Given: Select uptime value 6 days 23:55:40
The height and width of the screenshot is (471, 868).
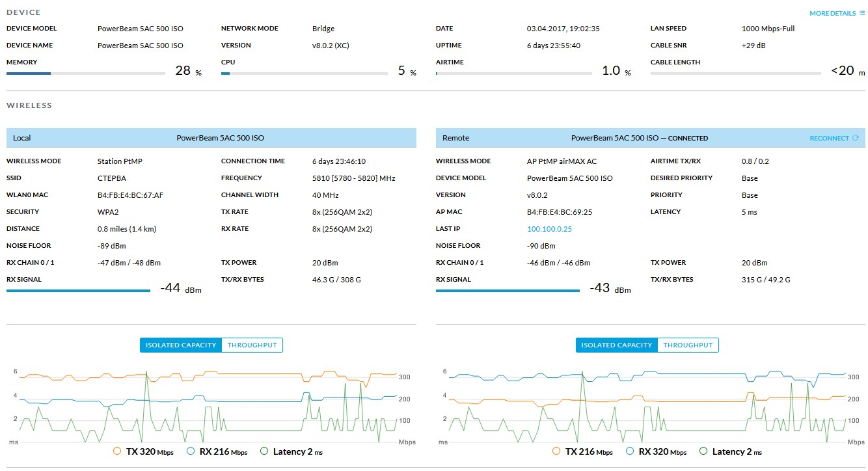Looking at the screenshot, I should pyautogui.click(x=554, y=46).
